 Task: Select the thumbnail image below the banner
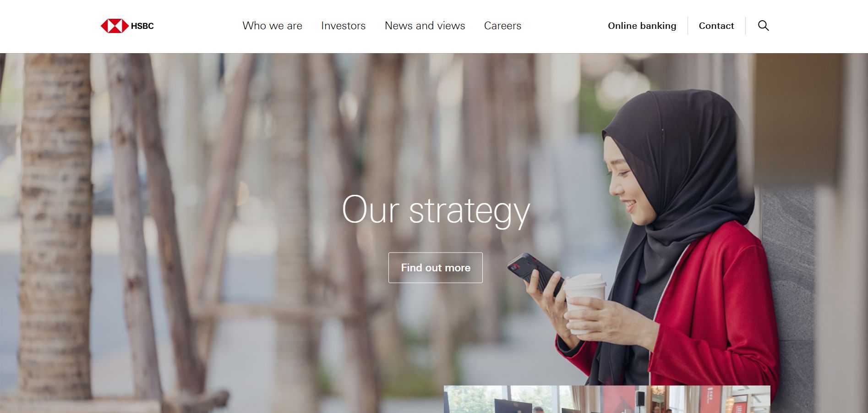607,399
